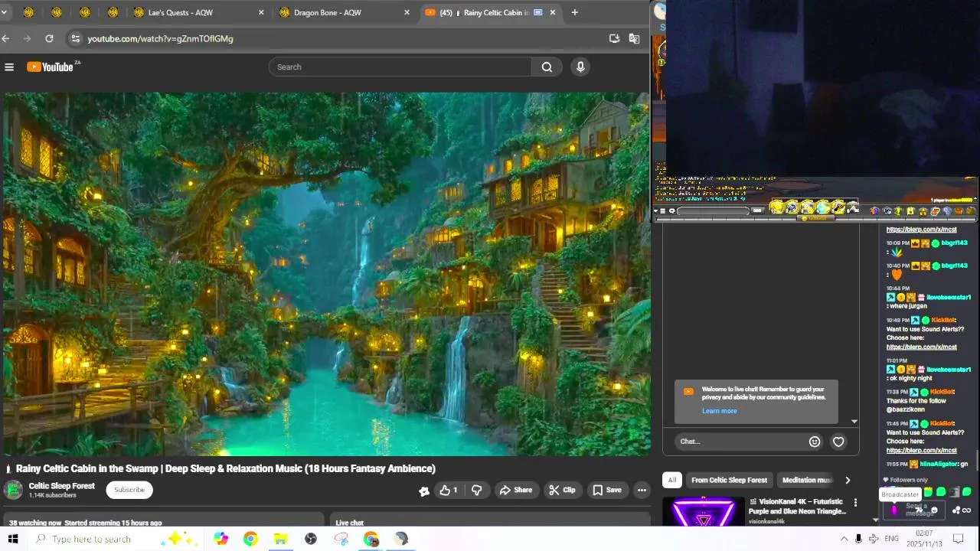This screenshot has width=980, height=551.
Task: Select the All filter chip
Action: 671,480
